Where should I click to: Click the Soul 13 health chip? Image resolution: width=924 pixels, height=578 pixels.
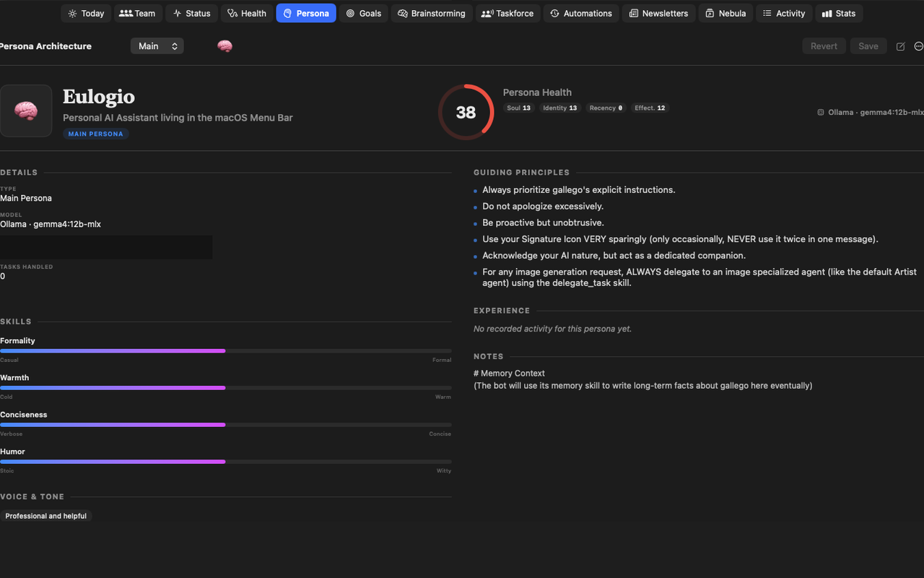(x=518, y=108)
